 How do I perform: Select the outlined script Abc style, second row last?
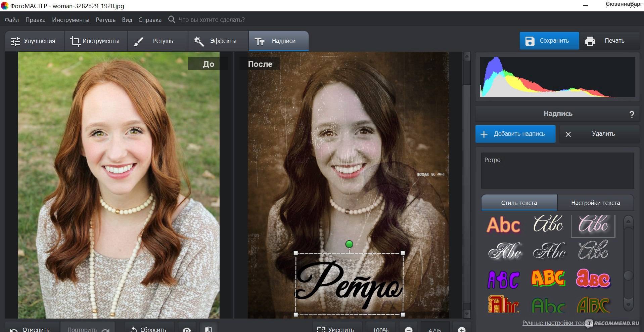tap(593, 250)
